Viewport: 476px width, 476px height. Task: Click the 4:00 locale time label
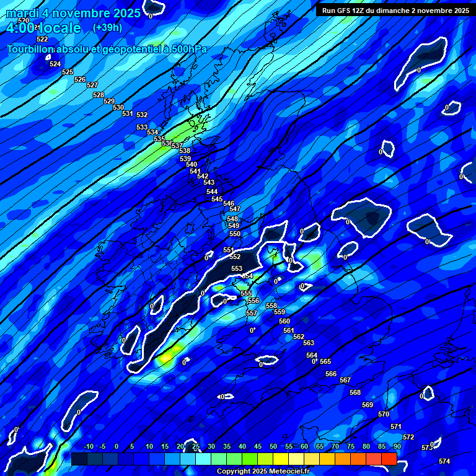click(x=43, y=29)
